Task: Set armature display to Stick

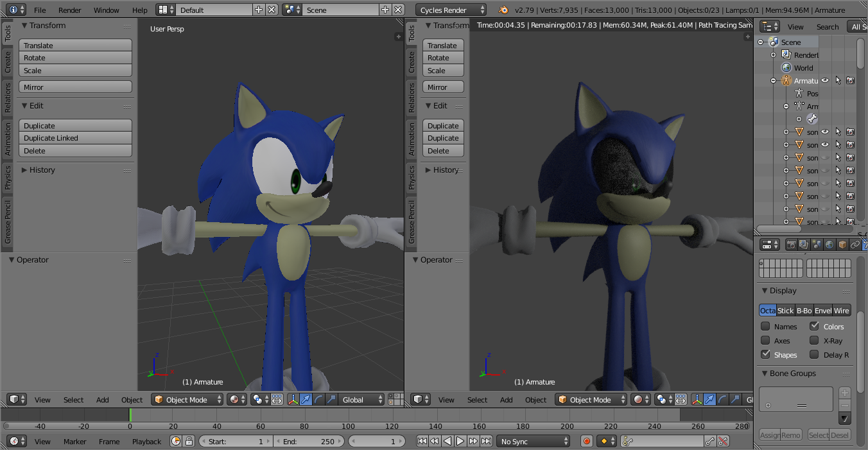Action: 786,310
